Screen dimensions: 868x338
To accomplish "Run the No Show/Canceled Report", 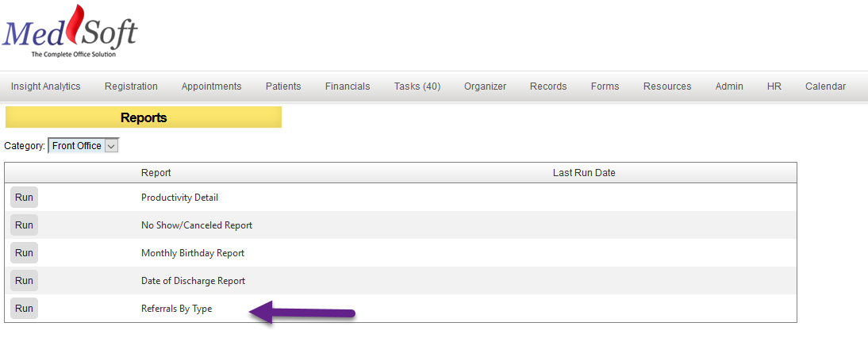I will pos(24,225).
